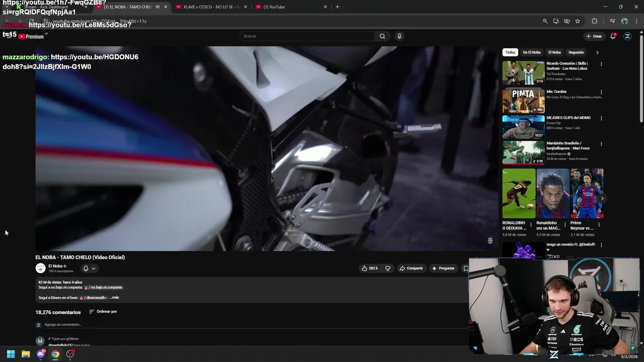This screenshot has height=362, width=644.
Task: Select the 'De El Noba' filter chip
Action: (531, 52)
